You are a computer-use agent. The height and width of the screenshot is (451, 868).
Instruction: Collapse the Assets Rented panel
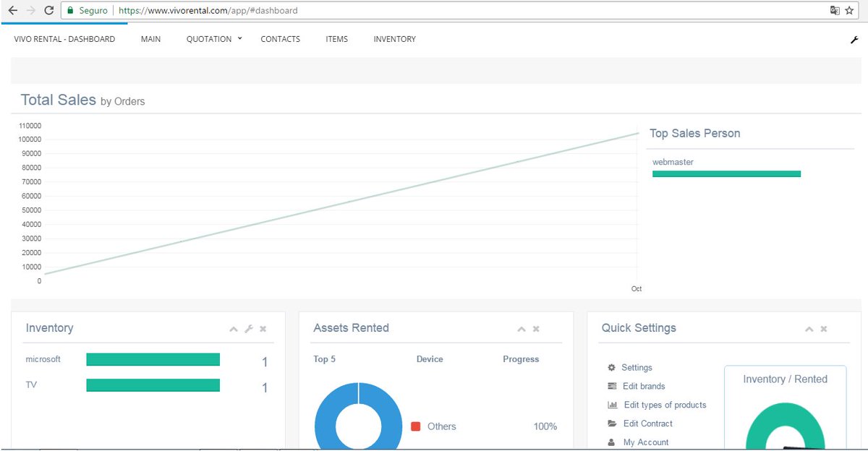point(522,329)
